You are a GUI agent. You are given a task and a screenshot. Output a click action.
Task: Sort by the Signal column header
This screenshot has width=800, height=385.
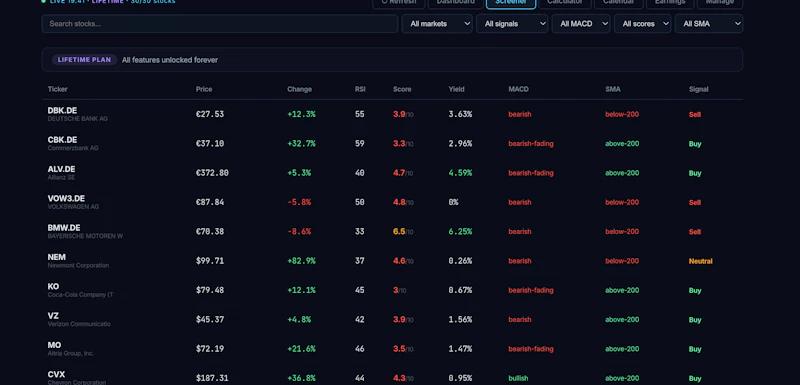[698, 89]
